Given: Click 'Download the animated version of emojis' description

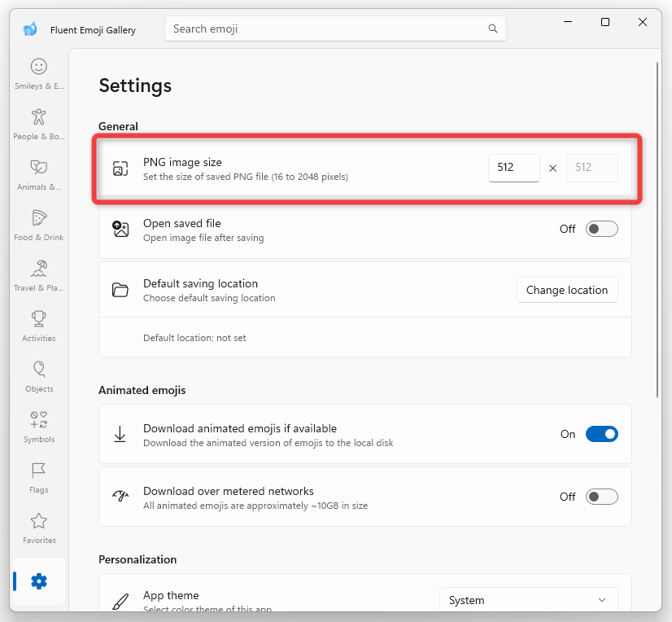Looking at the screenshot, I should (268, 443).
